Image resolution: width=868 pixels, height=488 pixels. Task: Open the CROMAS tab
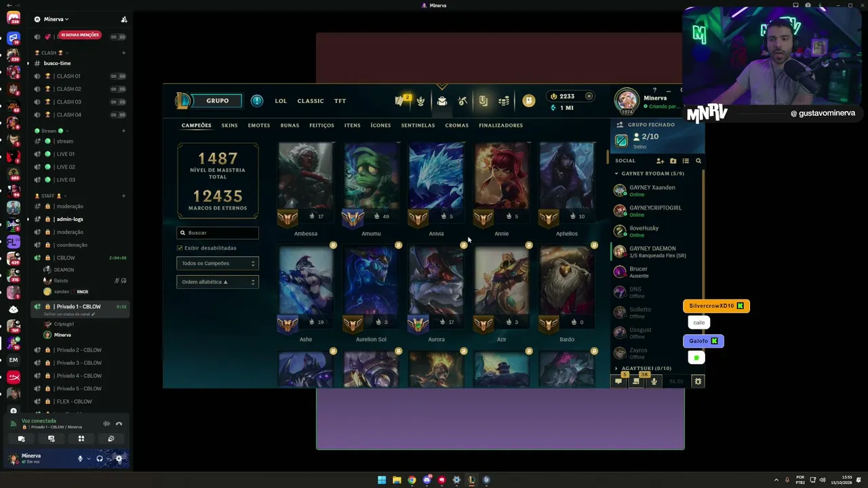[457, 125]
